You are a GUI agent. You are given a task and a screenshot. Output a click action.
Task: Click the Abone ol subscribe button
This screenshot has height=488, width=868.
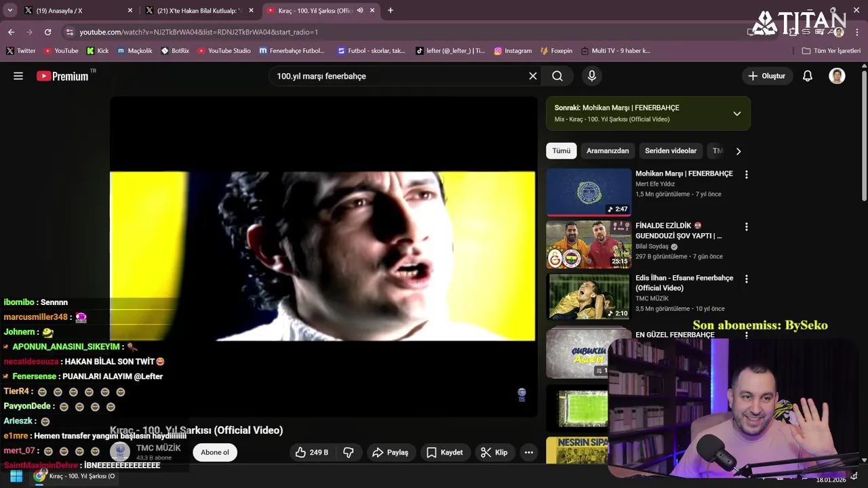[215, 452]
